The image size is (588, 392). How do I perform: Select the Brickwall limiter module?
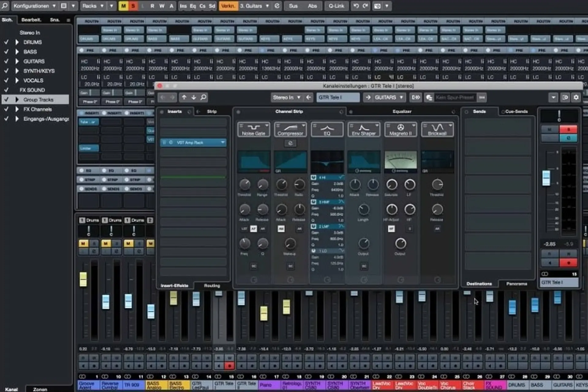point(437,129)
